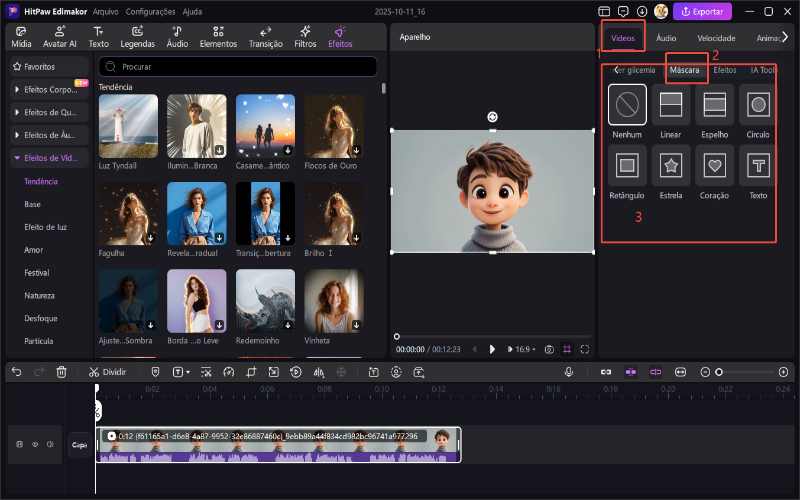
Task: Click the speed gauge icon in timeline toolbar
Action: (229, 372)
